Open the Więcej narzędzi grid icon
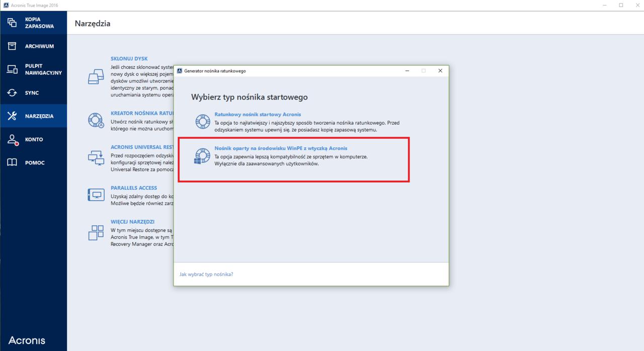This screenshot has width=644, height=351. click(96, 232)
